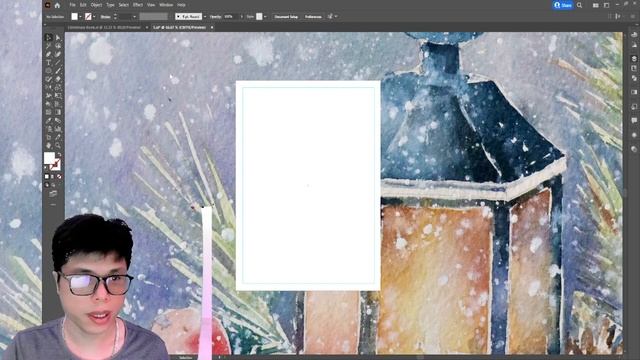Open the File menu

pos(72,5)
